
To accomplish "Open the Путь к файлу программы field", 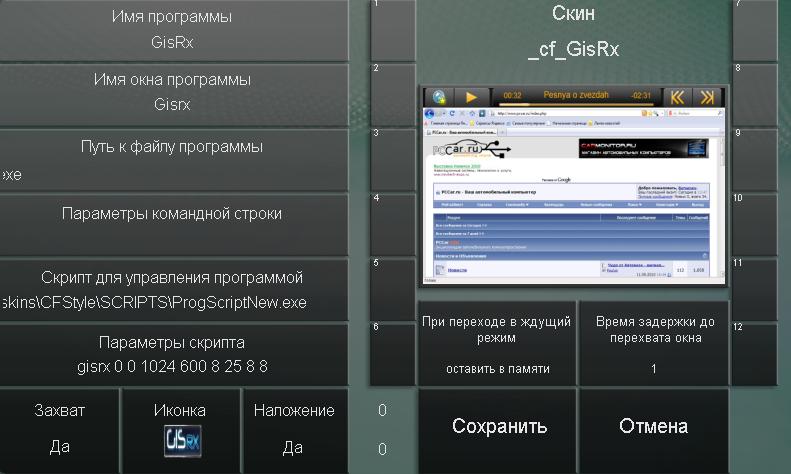I will [x=174, y=159].
